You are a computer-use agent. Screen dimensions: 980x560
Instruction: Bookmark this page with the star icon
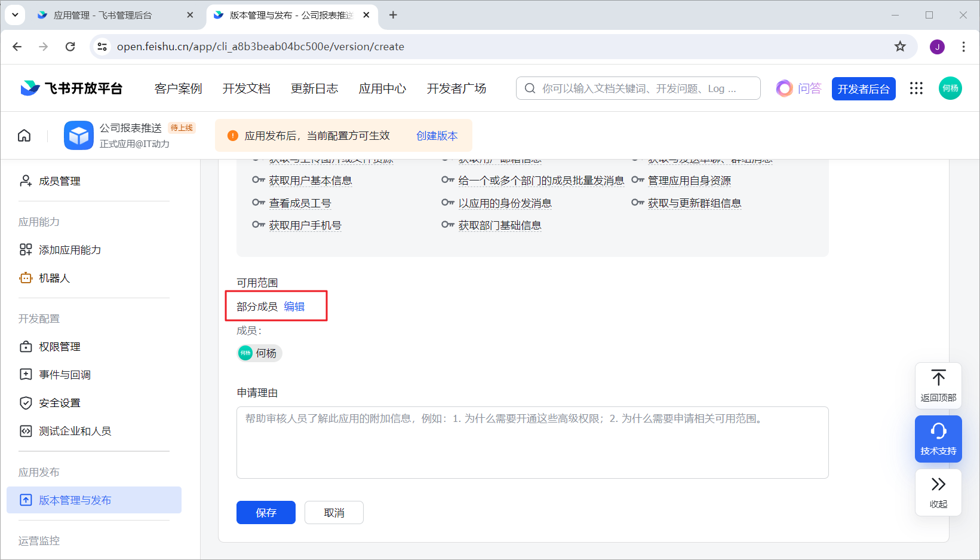point(900,47)
